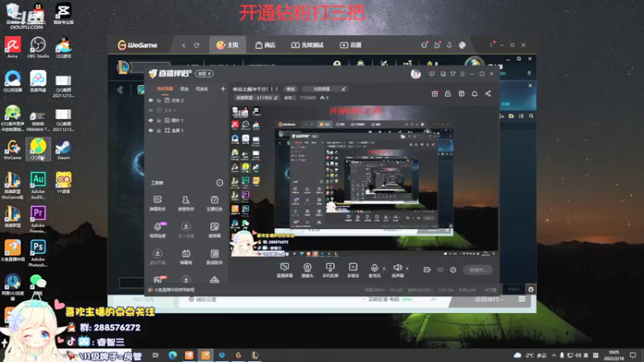This screenshot has width=644, height=362.
Task: Open the streamer tasks tool
Action: pyautogui.click(x=214, y=204)
